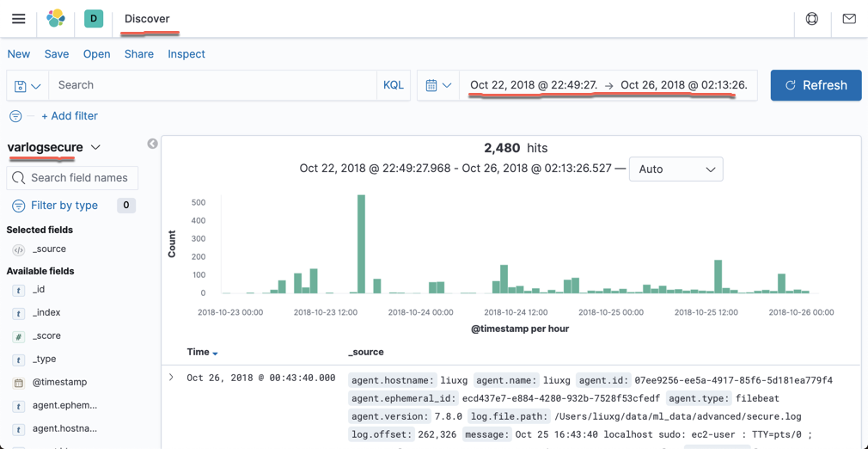
Task: Select the @timestamp available field
Action: pos(59,383)
